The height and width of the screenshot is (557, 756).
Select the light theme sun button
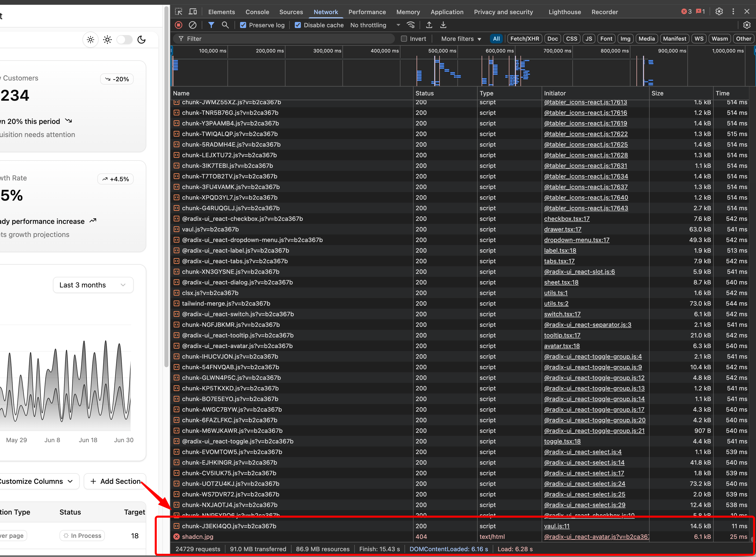90,40
